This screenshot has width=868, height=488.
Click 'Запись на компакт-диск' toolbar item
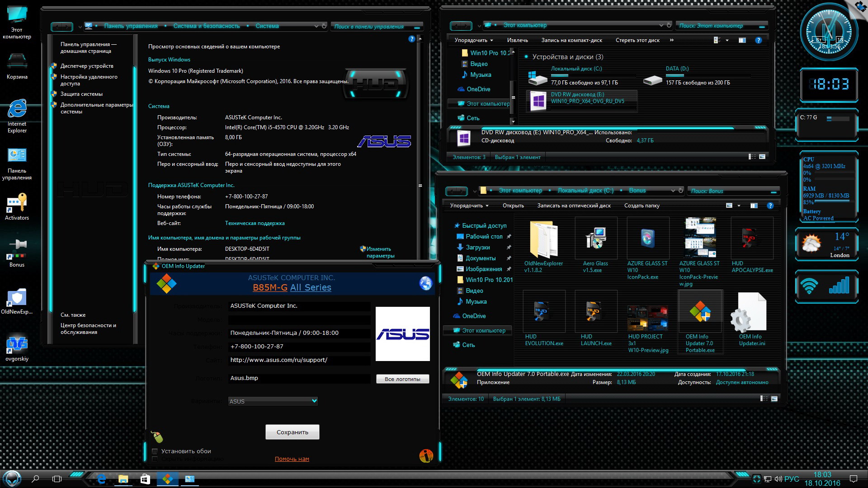(571, 40)
